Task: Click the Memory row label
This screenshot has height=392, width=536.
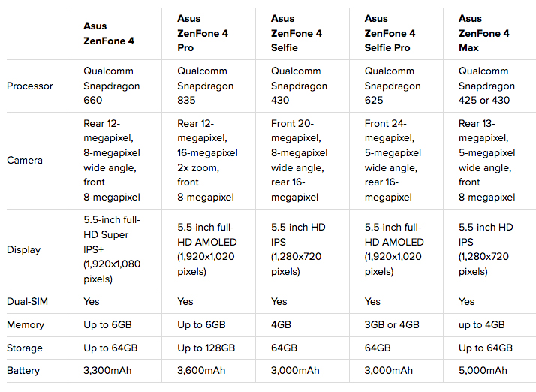Action: 26,324
